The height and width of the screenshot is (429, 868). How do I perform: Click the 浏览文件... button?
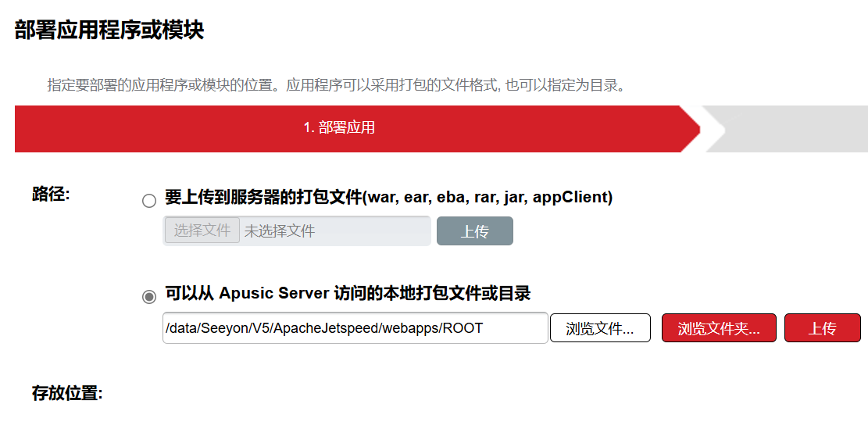(600, 328)
